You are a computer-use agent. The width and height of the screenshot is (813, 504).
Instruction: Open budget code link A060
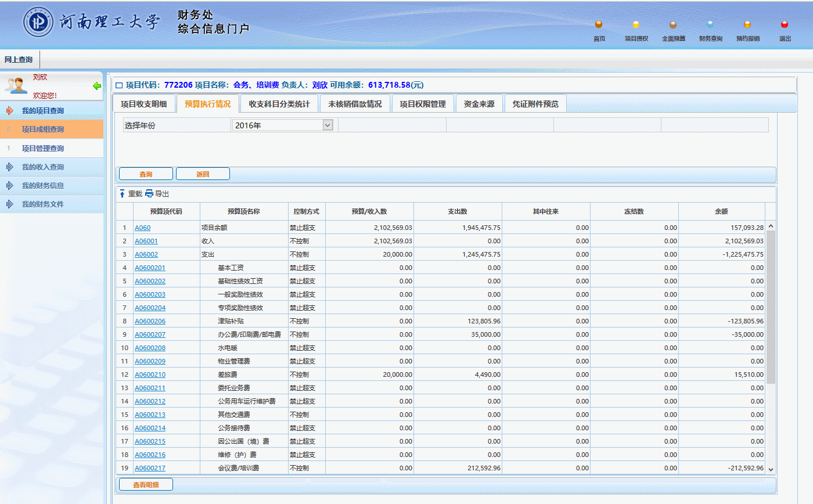click(143, 228)
